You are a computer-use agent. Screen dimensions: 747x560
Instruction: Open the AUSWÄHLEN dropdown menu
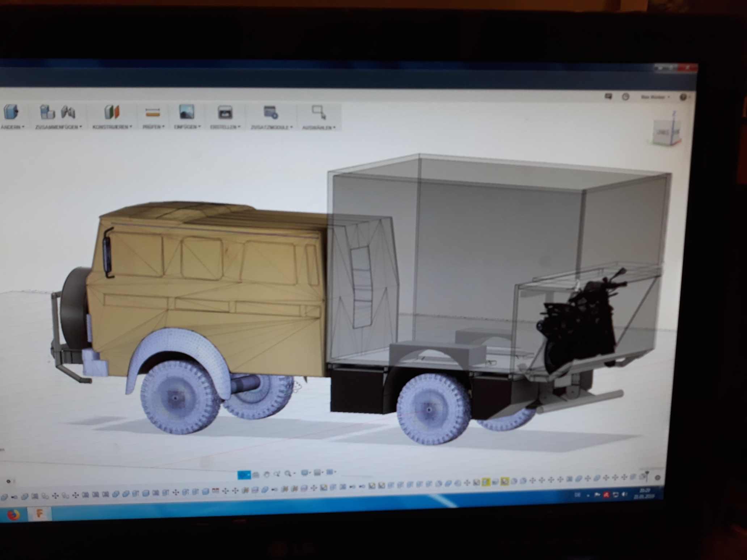point(319,127)
